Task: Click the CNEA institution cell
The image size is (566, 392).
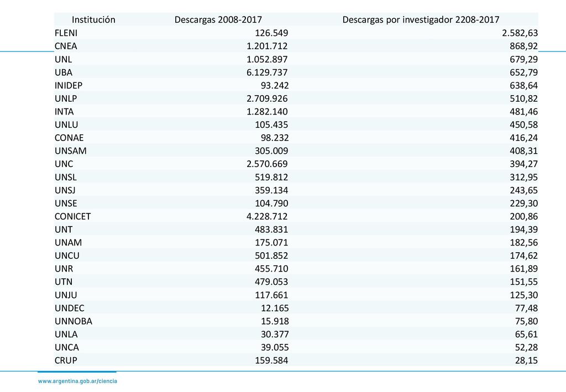Action: point(66,46)
